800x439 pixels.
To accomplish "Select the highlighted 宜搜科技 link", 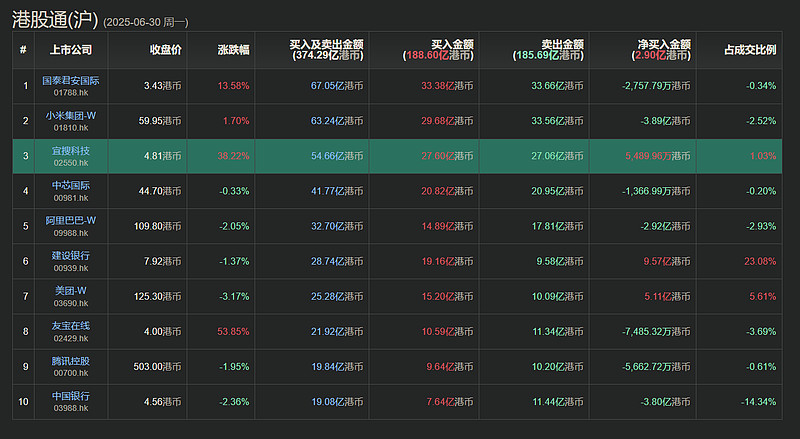I will click(x=70, y=151).
